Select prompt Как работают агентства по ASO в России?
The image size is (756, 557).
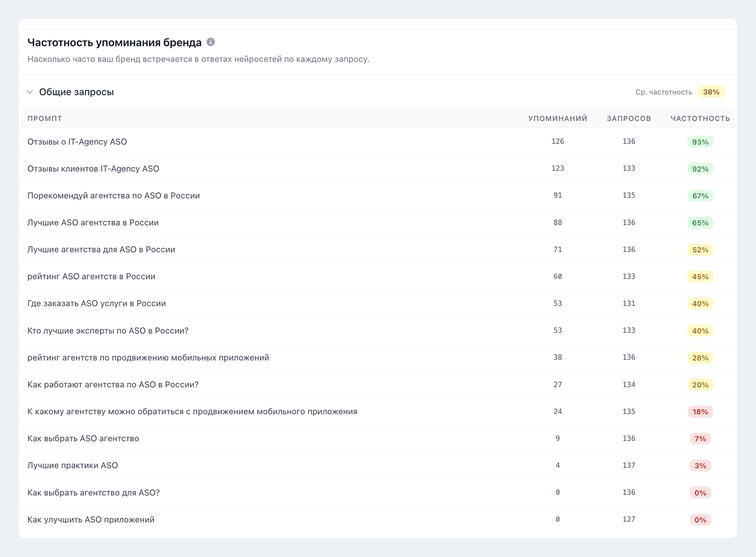[x=113, y=384]
